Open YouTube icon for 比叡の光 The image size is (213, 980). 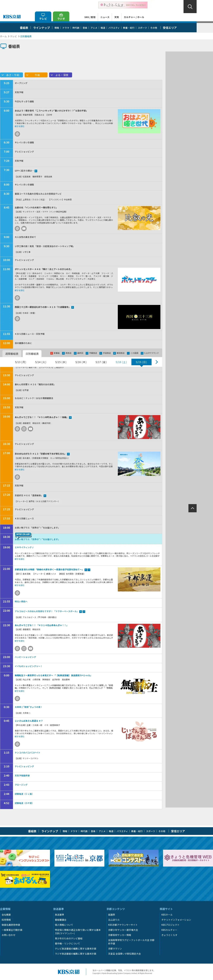pyautogui.click(x=24, y=229)
